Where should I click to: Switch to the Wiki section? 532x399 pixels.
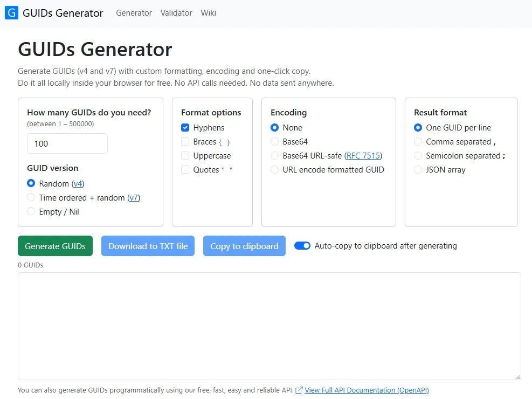[x=209, y=12]
